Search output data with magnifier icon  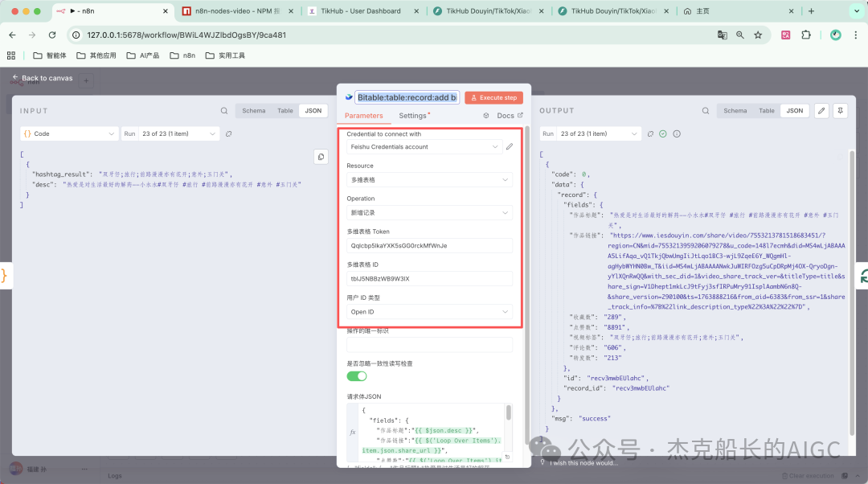pyautogui.click(x=706, y=111)
